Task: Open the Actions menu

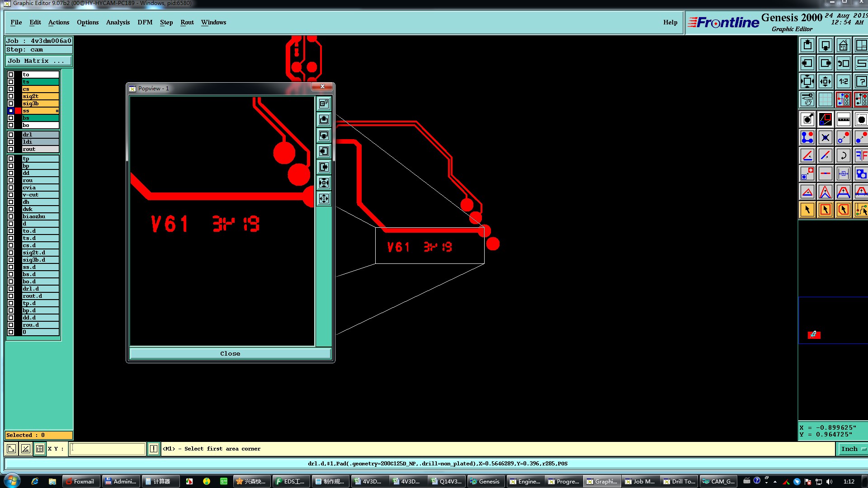Action: pyautogui.click(x=59, y=22)
